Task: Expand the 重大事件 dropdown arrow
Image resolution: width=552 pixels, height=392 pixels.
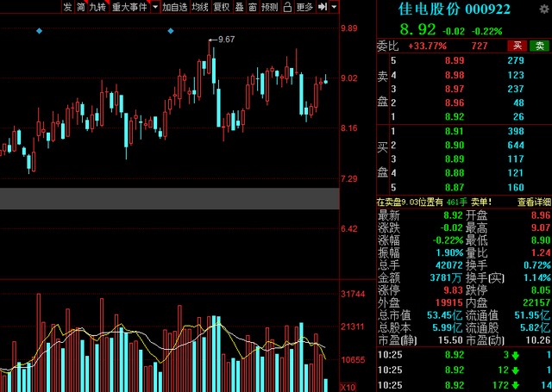Action: [155, 7]
